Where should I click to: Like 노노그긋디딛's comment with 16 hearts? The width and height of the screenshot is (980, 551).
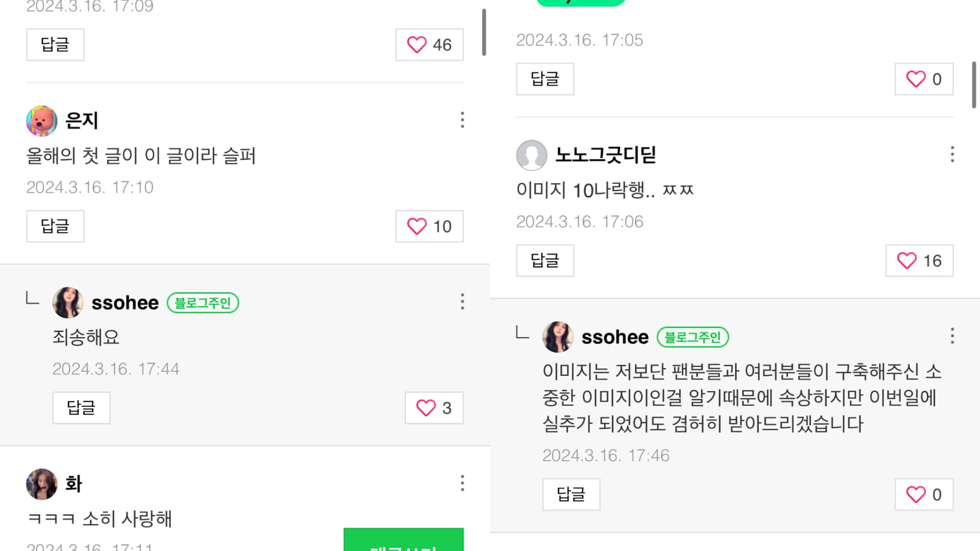919,261
